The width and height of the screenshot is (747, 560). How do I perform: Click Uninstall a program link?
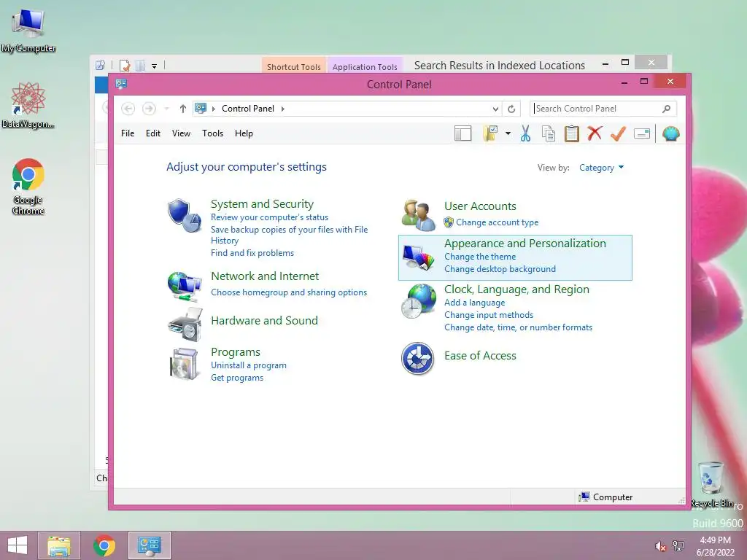click(249, 365)
